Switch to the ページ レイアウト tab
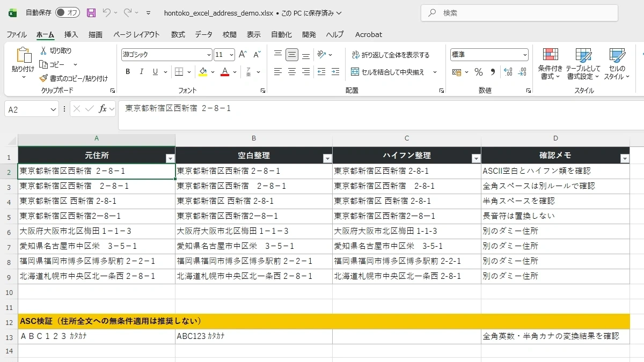The height and width of the screenshot is (362, 644). tap(136, 34)
